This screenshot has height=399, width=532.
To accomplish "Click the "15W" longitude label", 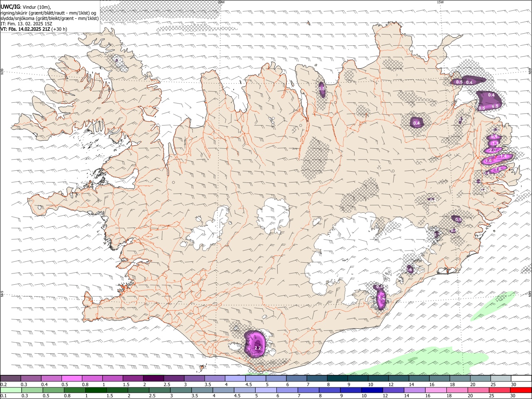I will tap(440, 2).
